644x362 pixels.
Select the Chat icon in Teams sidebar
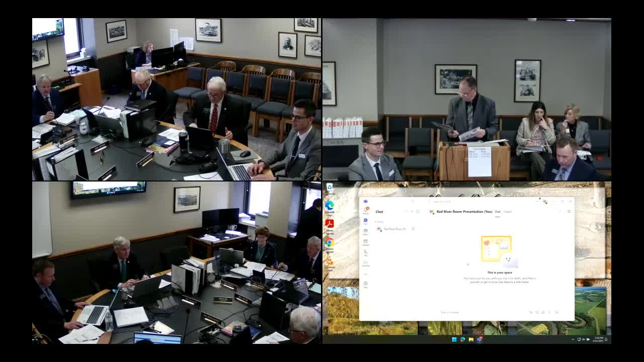[x=366, y=221]
